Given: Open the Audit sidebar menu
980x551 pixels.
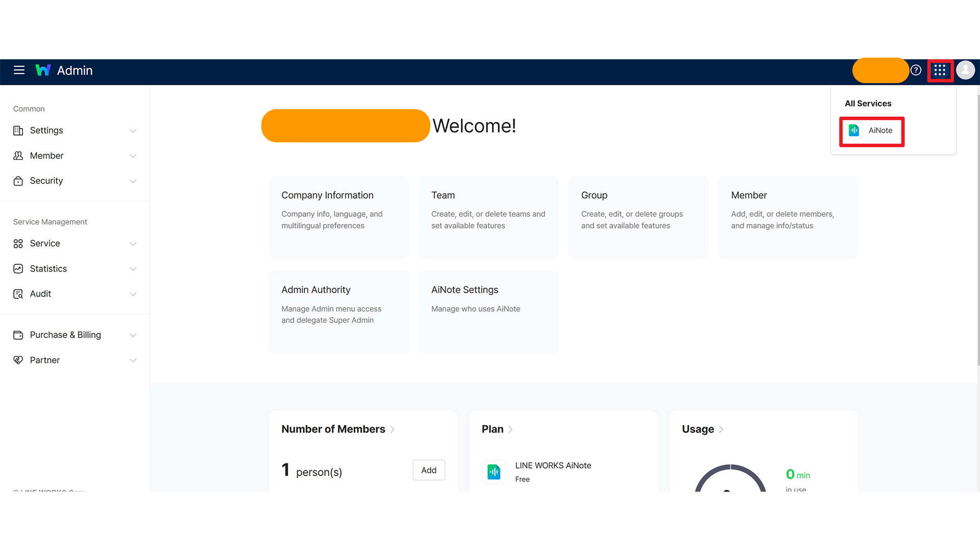Looking at the screenshot, I should [x=75, y=294].
